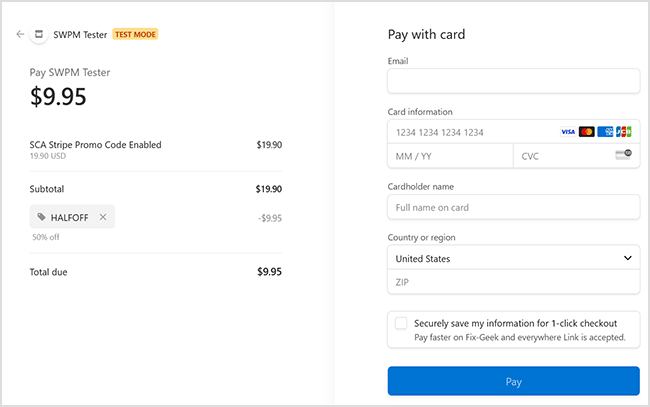The width and height of the screenshot is (650, 407).
Task: Select the MM / YY expiry field
Action: 450,156
